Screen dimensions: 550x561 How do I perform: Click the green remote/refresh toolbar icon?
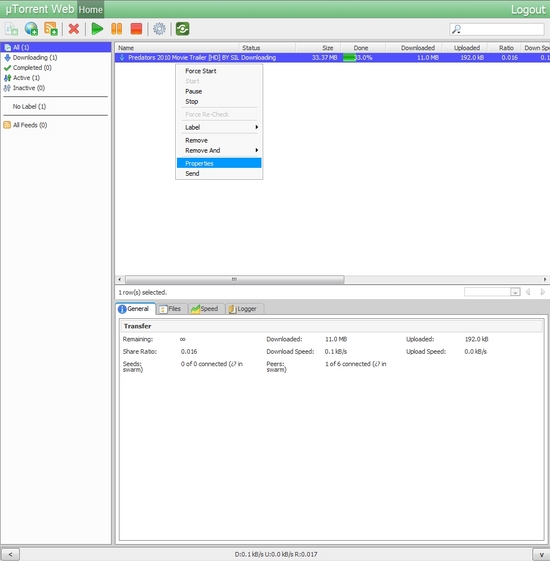tap(182, 29)
